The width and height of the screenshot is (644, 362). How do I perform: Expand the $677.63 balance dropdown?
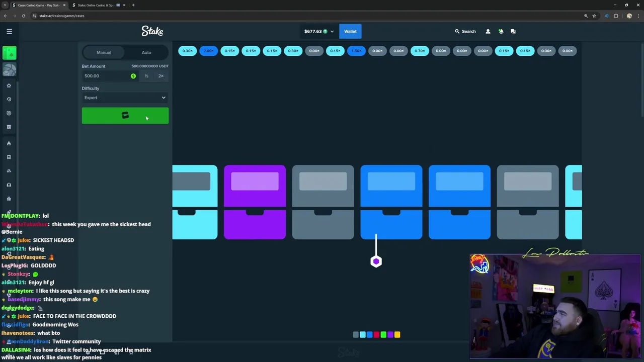(x=318, y=31)
